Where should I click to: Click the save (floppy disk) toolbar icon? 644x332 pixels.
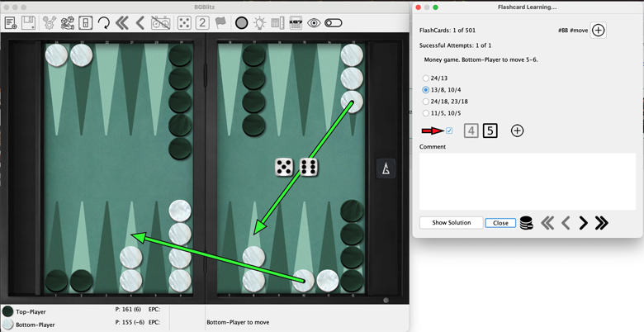pos(29,23)
